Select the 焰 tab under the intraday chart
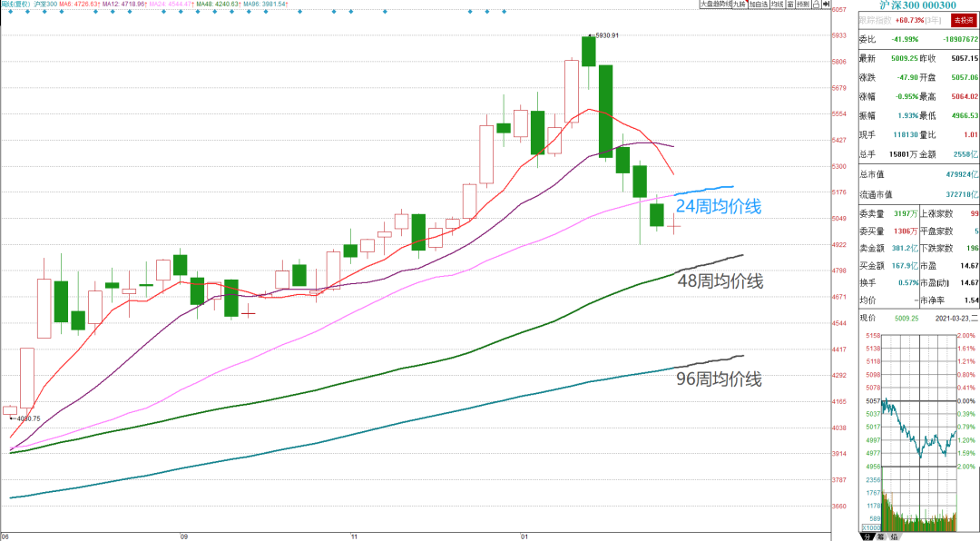The image size is (980, 541). click(893, 536)
